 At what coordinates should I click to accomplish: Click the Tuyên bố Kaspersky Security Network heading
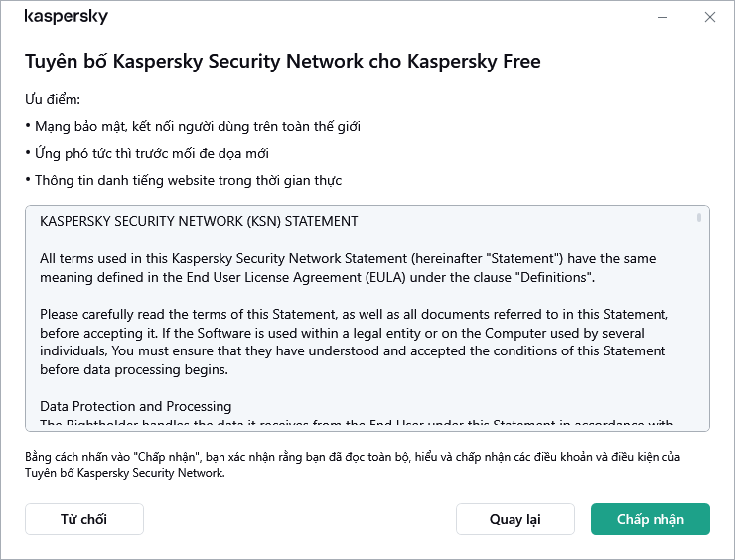pos(282,62)
